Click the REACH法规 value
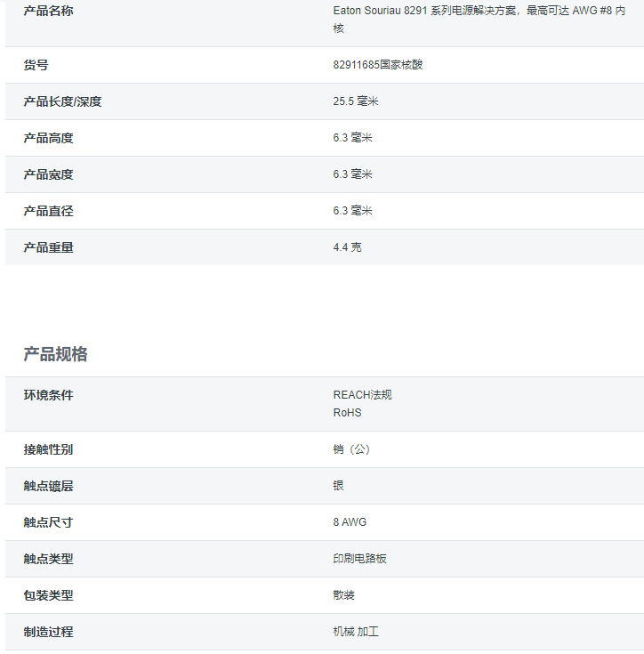Viewport: 644px width, 654px height. [x=362, y=395]
